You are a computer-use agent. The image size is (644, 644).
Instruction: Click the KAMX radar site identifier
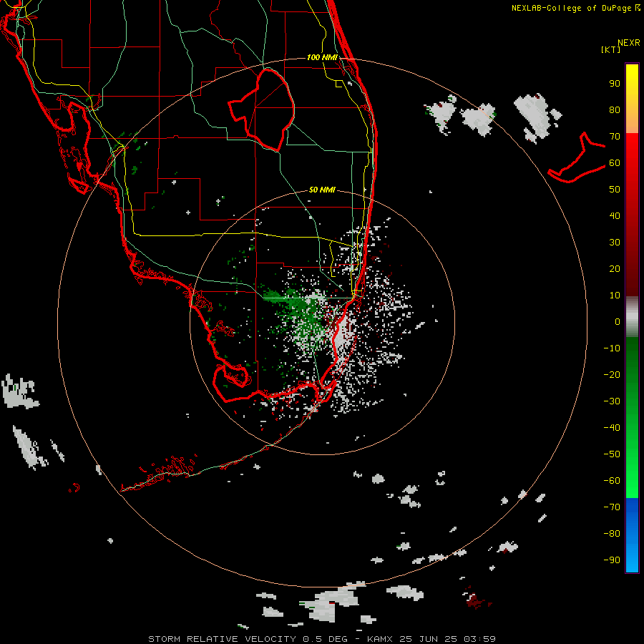coord(380,639)
